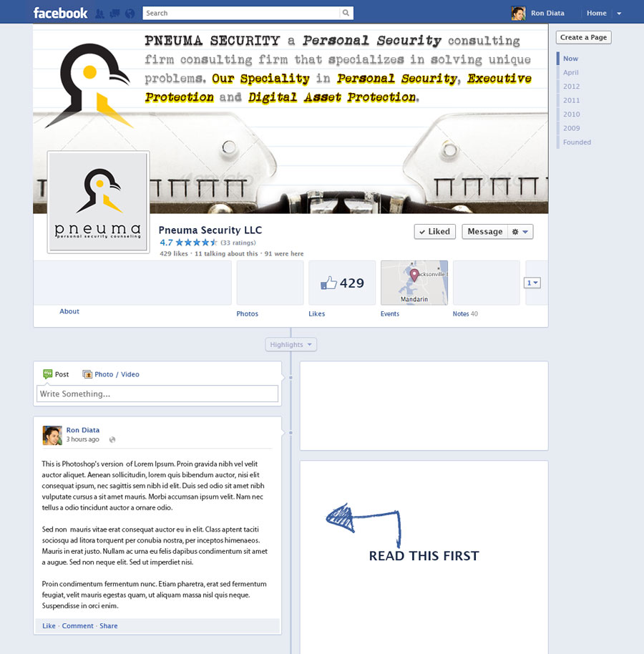The width and height of the screenshot is (644, 654).
Task: Click the 4.7 star rating
Action: [x=188, y=243]
